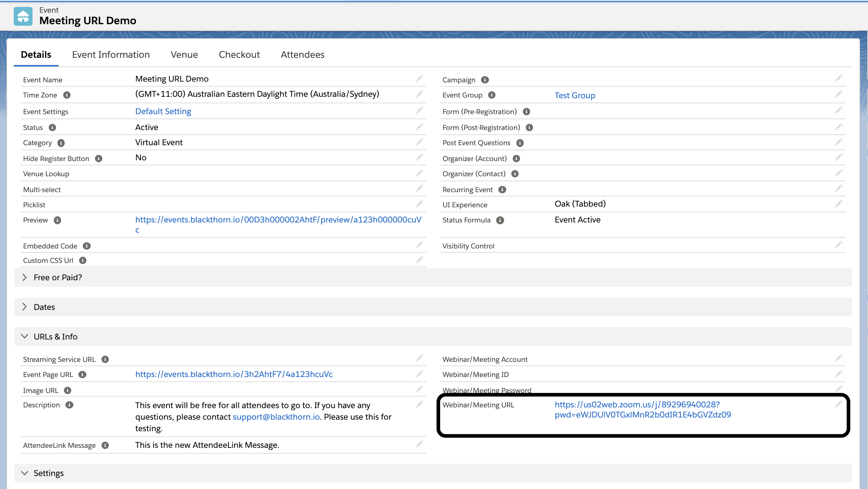868x489 pixels.
Task: Click the AttendeeLink Message info icon
Action: [x=105, y=445]
